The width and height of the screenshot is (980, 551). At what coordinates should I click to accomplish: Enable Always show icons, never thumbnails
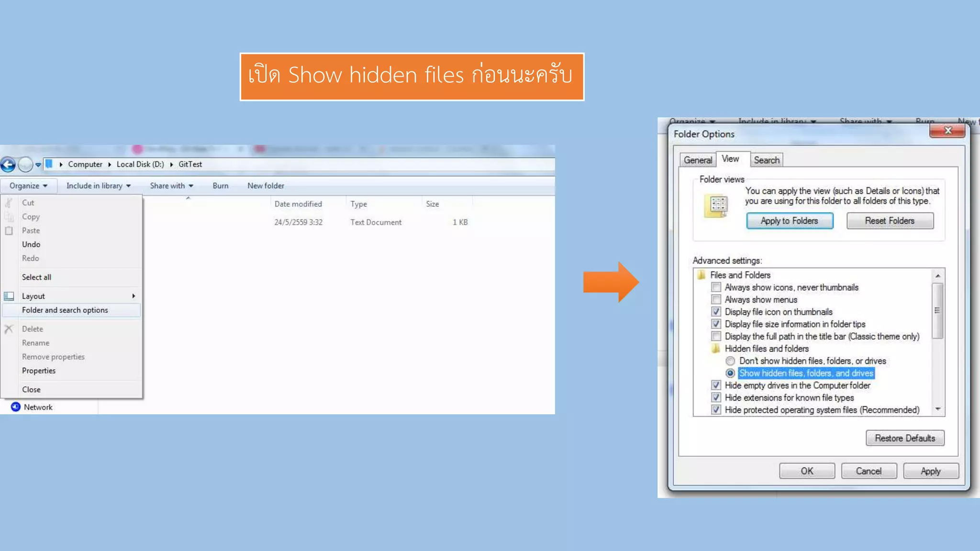[716, 287]
